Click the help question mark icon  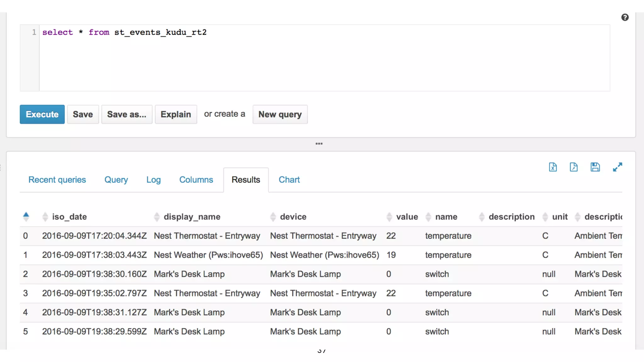point(625,18)
